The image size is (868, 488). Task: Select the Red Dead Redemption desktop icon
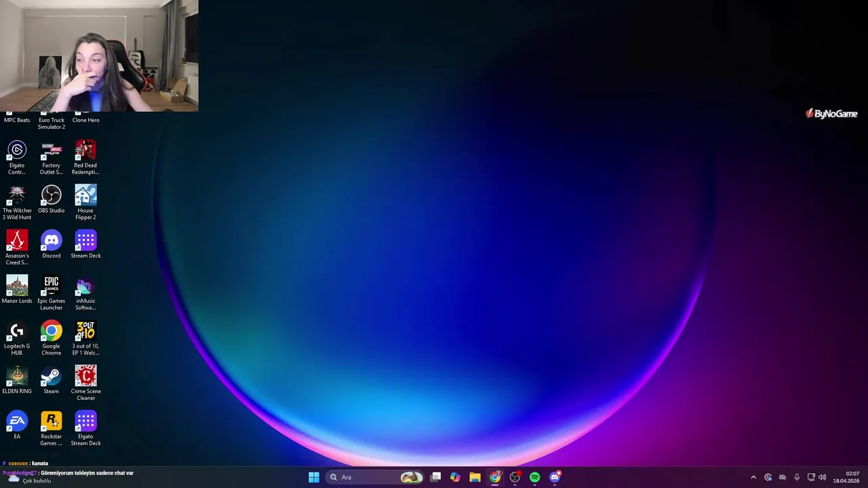point(85,157)
